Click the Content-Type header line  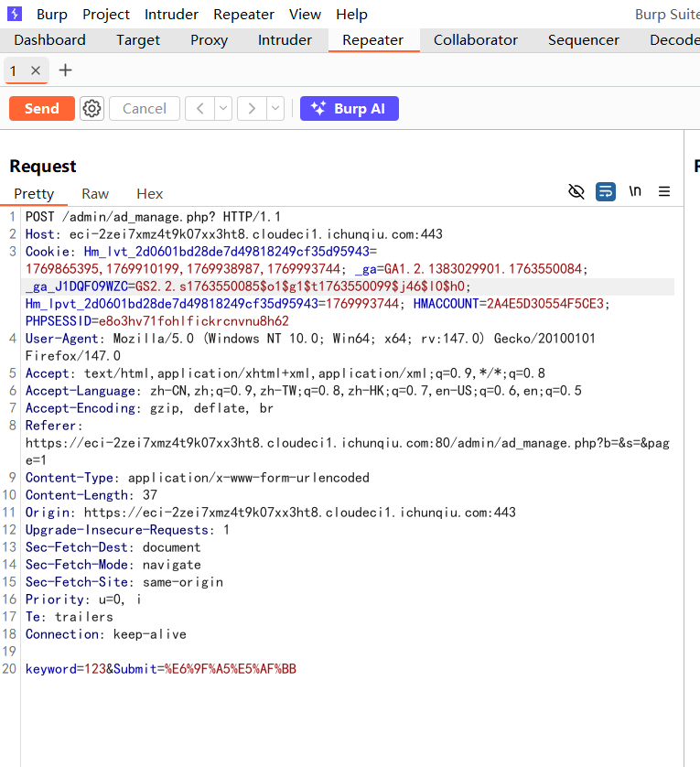pos(197,478)
